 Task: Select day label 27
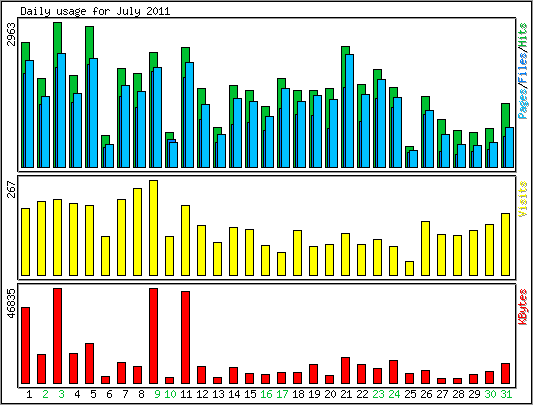click(x=442, y=394)
